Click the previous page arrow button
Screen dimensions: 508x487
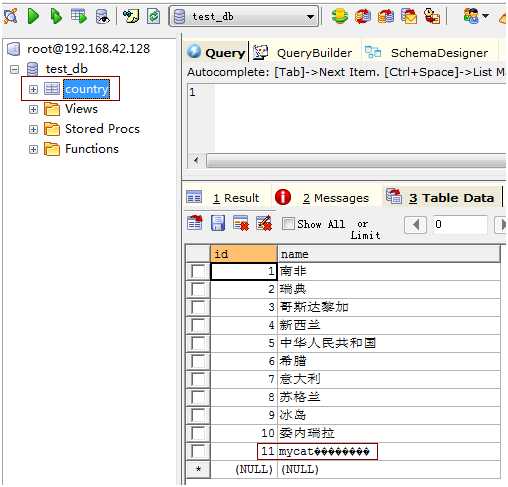(x=415, y=225)
